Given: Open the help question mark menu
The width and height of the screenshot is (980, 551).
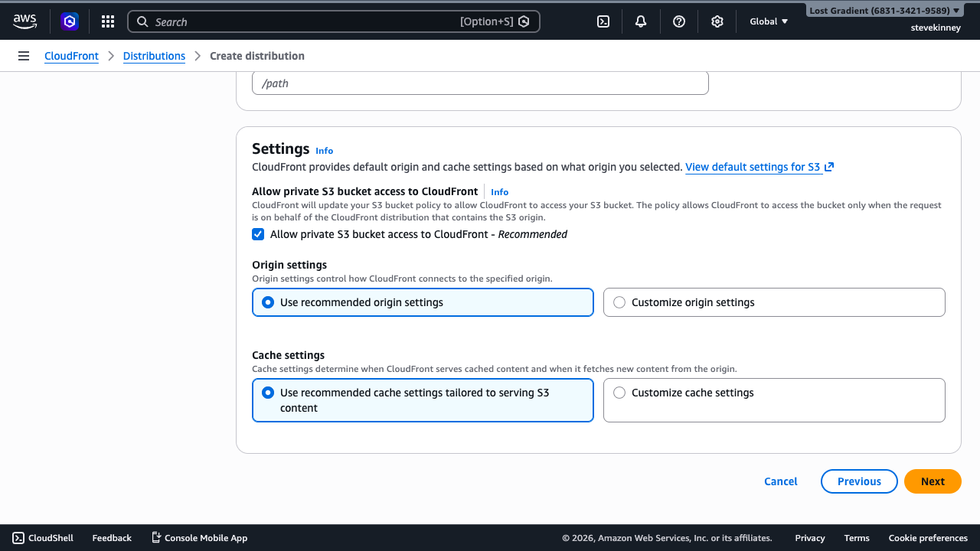Looking at the screenshot, I should point(679,21).
